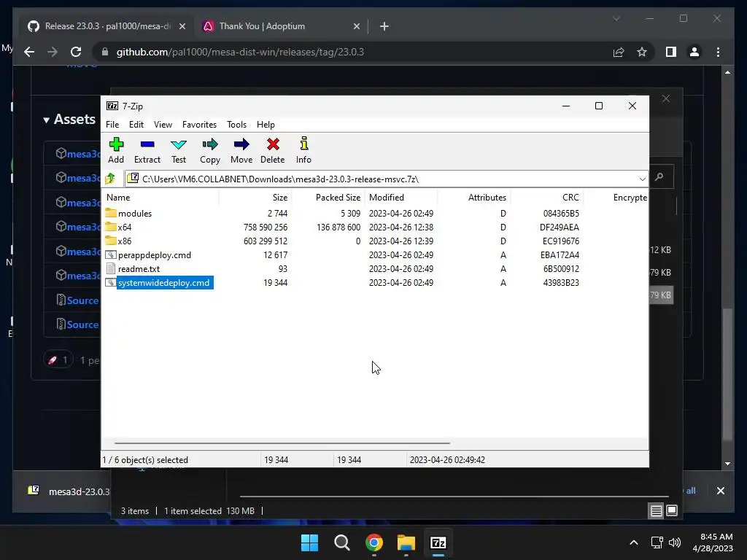Bookmark this page with star icon

pyautogui.click(x=642, y=52)
